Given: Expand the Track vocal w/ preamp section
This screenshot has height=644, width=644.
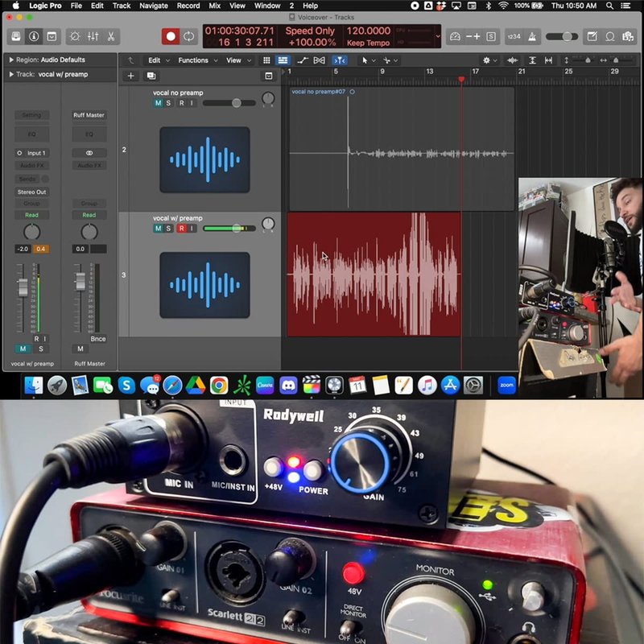Looking at the screenshot, I should pyautogui.click(x=11, y=74).
